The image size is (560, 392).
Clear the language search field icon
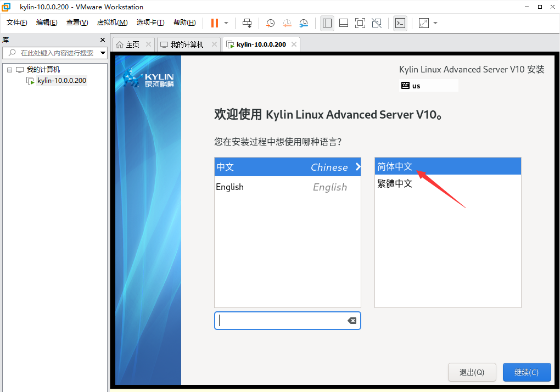tap(352, 321)
